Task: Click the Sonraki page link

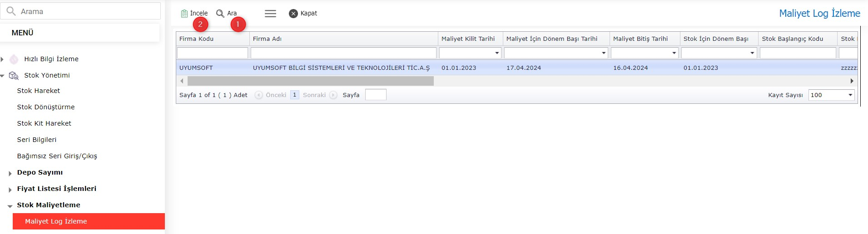Action: 314,95
